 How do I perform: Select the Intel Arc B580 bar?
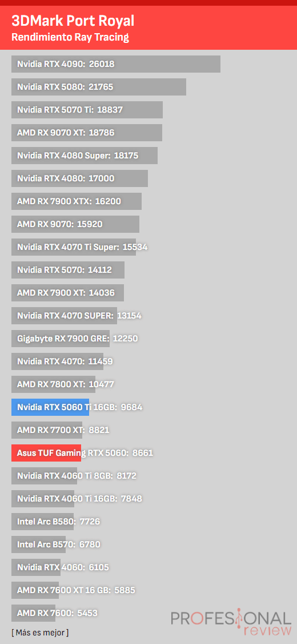point(43,522)
